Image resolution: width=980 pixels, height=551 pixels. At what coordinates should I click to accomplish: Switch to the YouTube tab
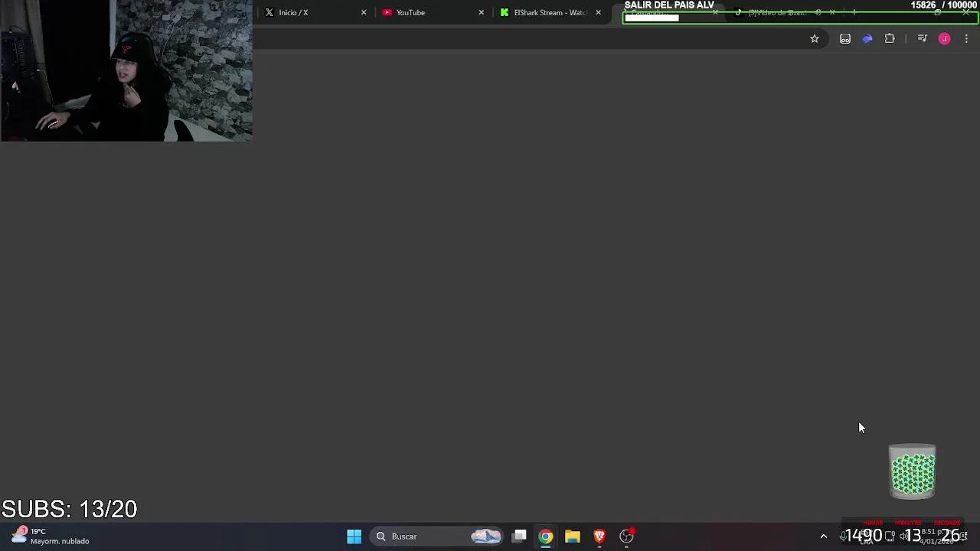[433, 12]
